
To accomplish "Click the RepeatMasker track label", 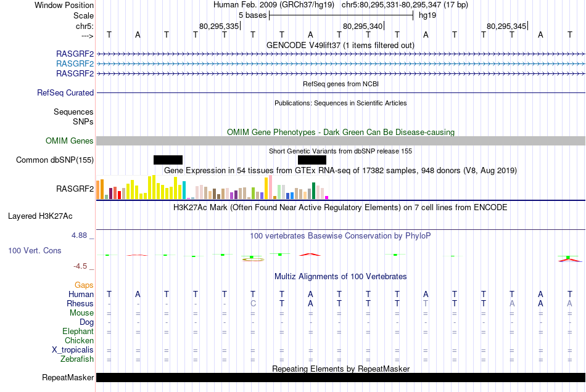I will pos(68,377).
